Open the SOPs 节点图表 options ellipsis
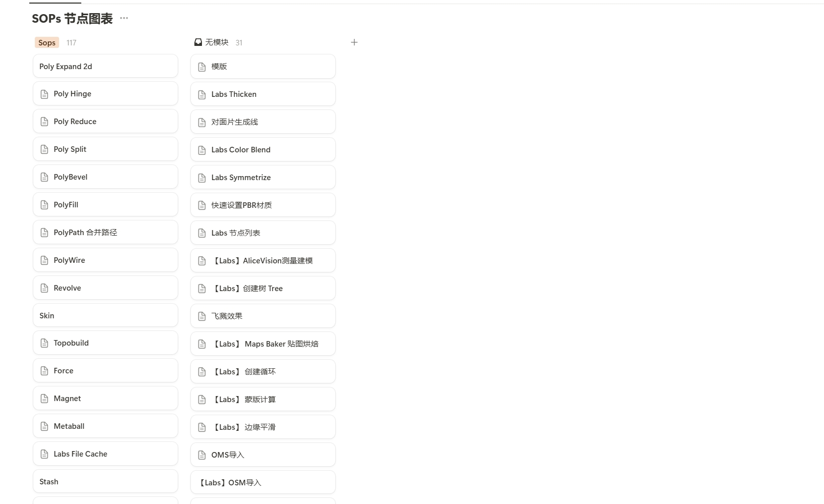824x504 pixels. point(124,18)
